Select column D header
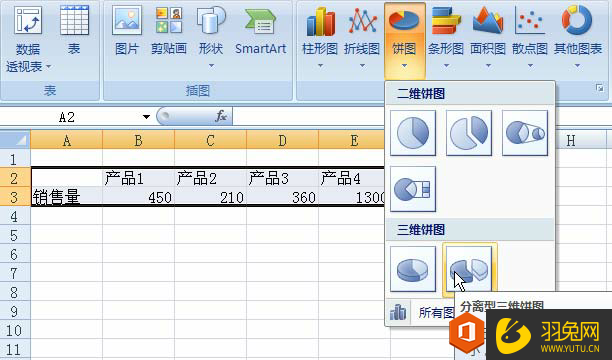The height and width of the screenshot is (360, 612). pyautogui.click(x=282, y=140)
